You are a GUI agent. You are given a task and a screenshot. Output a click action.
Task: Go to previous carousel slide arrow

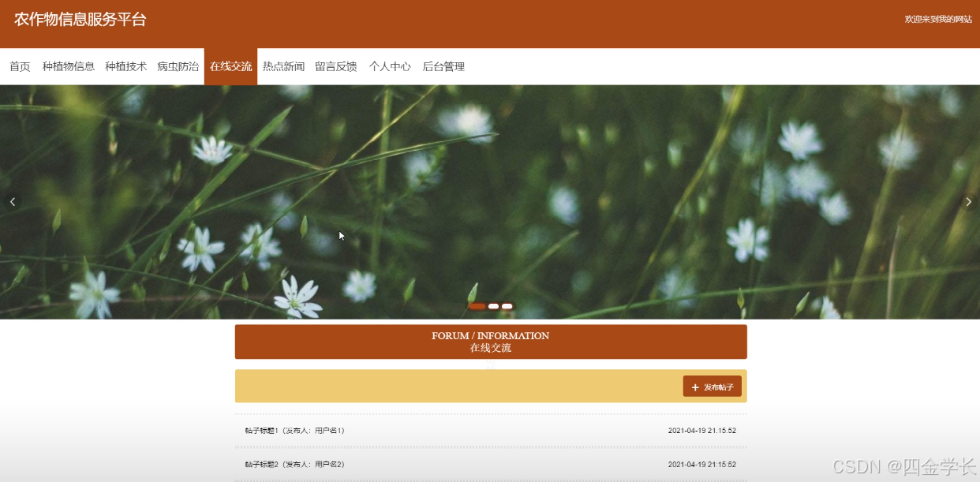[x=12, y=202]
